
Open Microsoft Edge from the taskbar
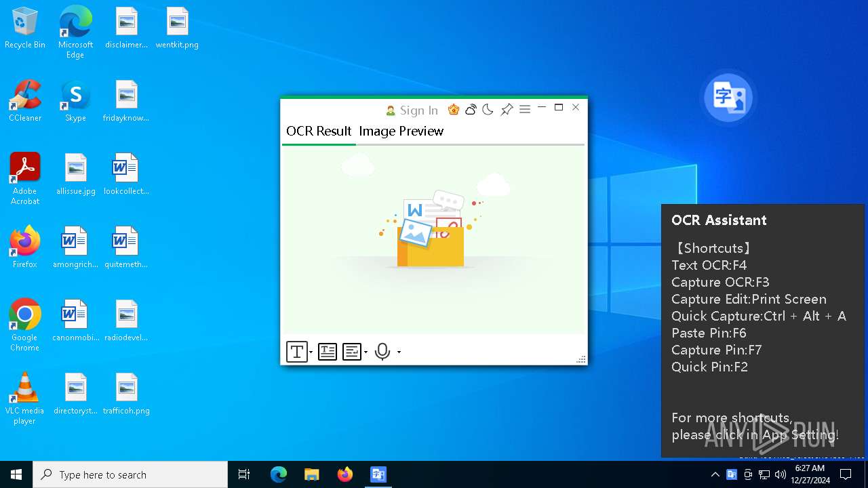(279, 474)
